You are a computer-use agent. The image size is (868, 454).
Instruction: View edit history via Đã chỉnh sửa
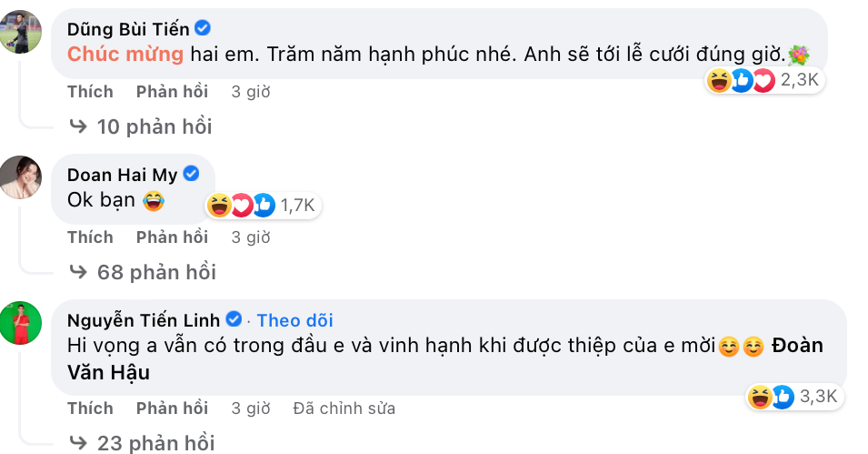tap(344, 409)
